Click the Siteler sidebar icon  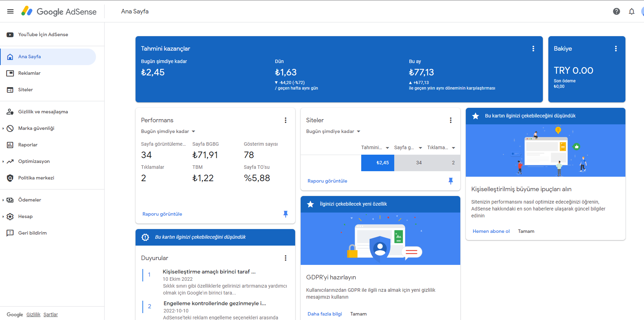point(10,90)
